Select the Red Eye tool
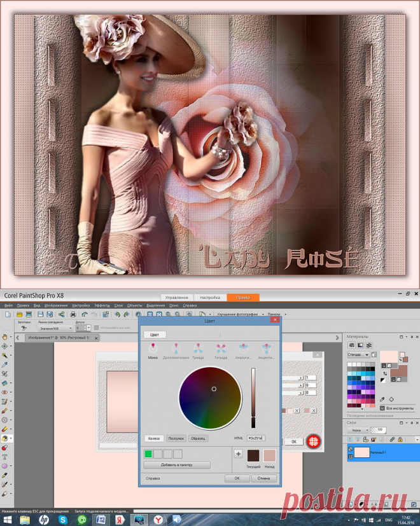 [5, 392]
